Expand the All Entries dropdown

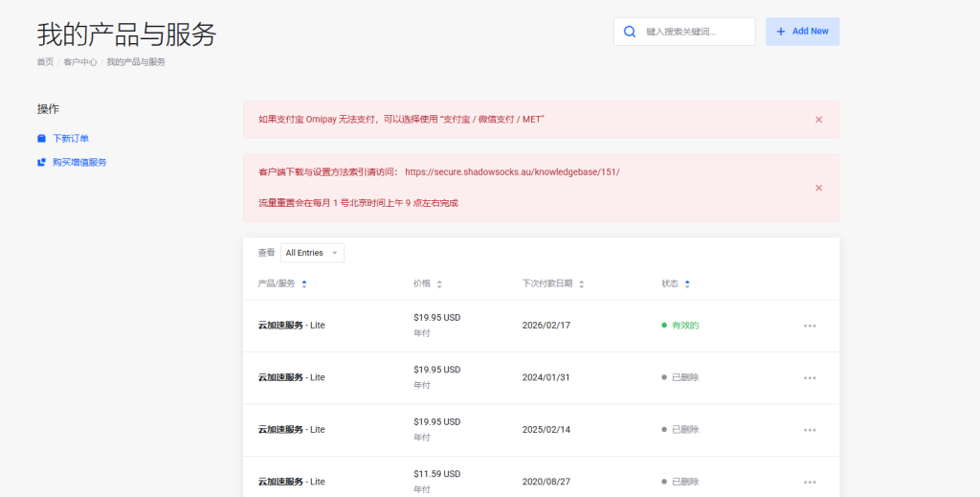coord(311,253)
